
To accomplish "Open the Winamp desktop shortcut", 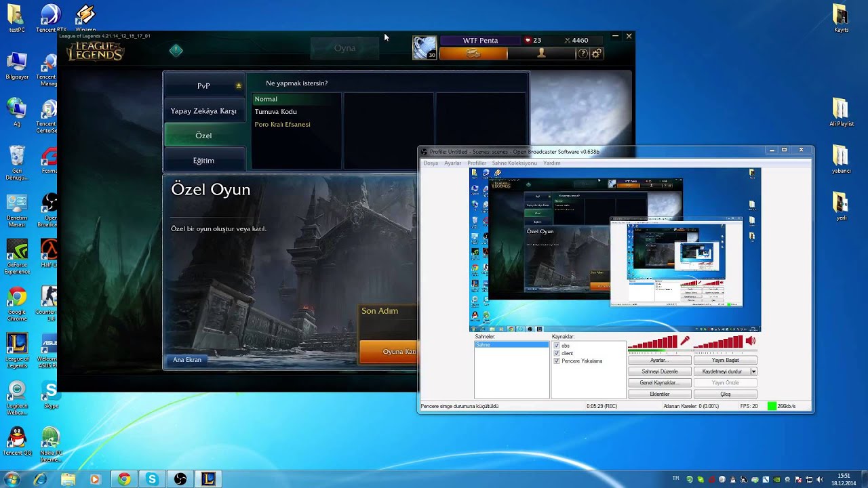I will pyautogui.click(x=85, y=18).
